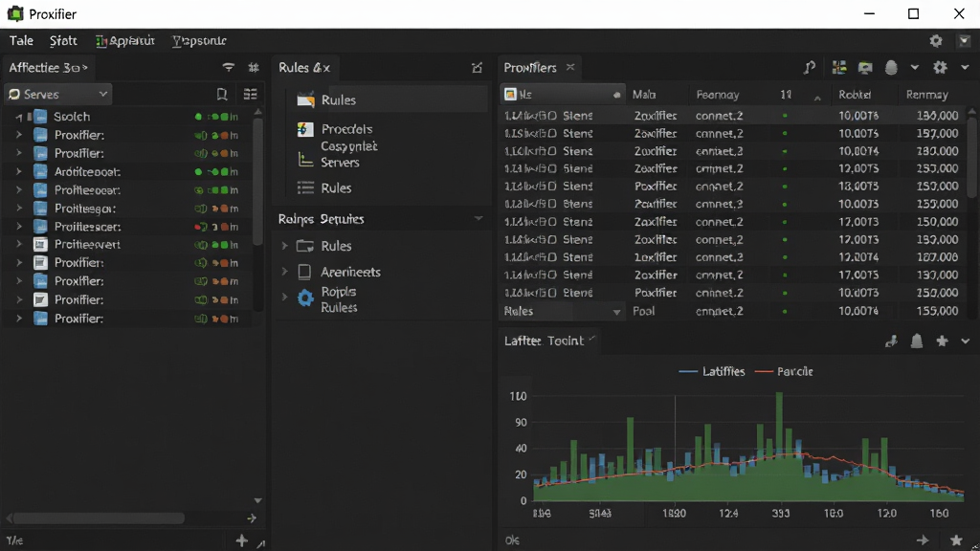Click the bug icon in the Affective panel header
Viewport: 980px width, 551px height.
[253, 68]
